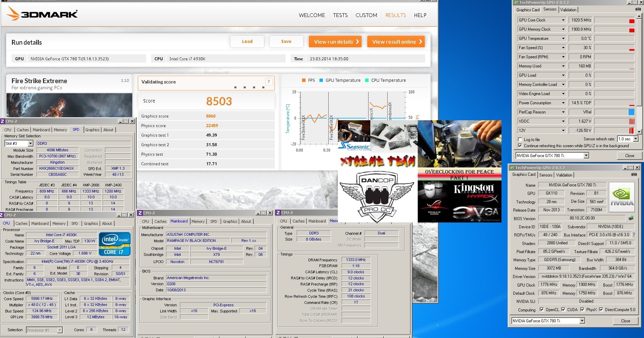
Task: Open the CUSTOM tab in 3DMark
Action: (366, 15)
